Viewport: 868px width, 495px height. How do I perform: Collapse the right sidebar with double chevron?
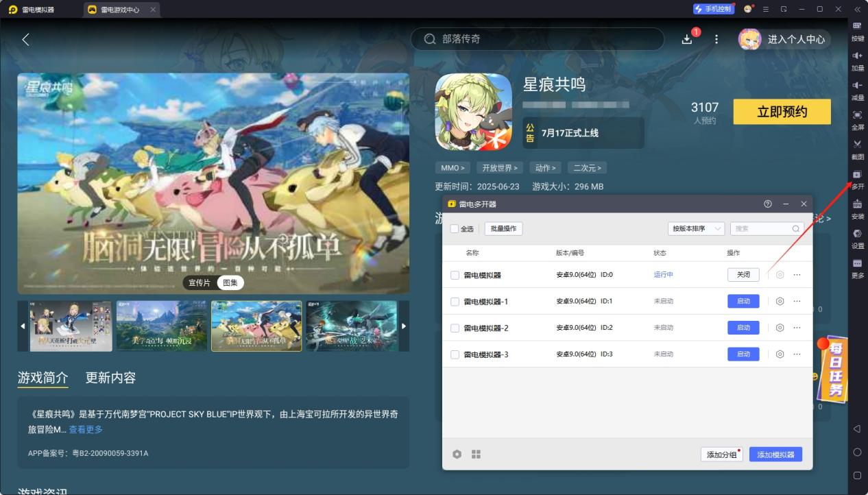click(857, 10)
